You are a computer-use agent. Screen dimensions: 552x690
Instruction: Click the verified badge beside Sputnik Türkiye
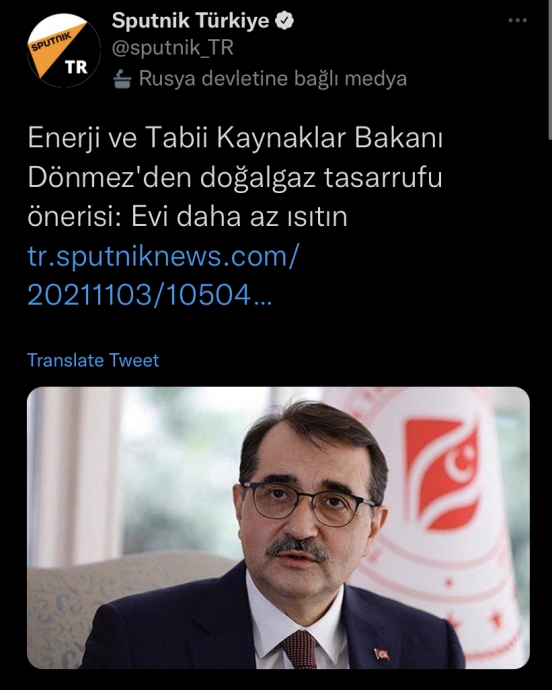coord(284,21)
